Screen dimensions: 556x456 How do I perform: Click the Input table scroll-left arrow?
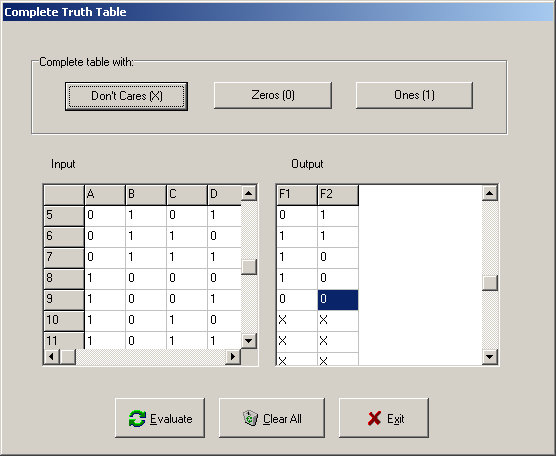(x=52, y=356)
